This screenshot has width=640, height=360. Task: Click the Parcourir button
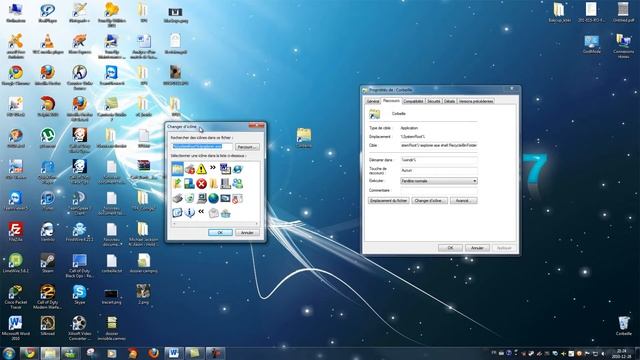[x=247, y=147]
